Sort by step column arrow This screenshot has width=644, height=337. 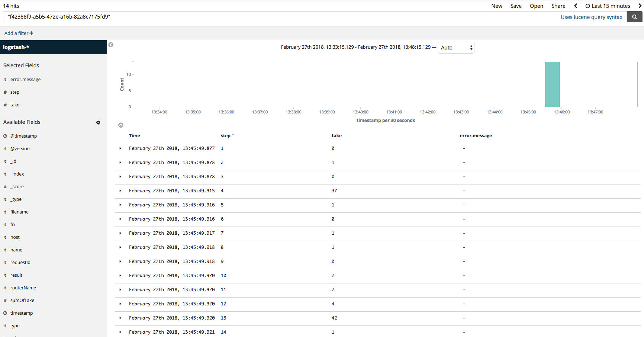coord(233,135)
